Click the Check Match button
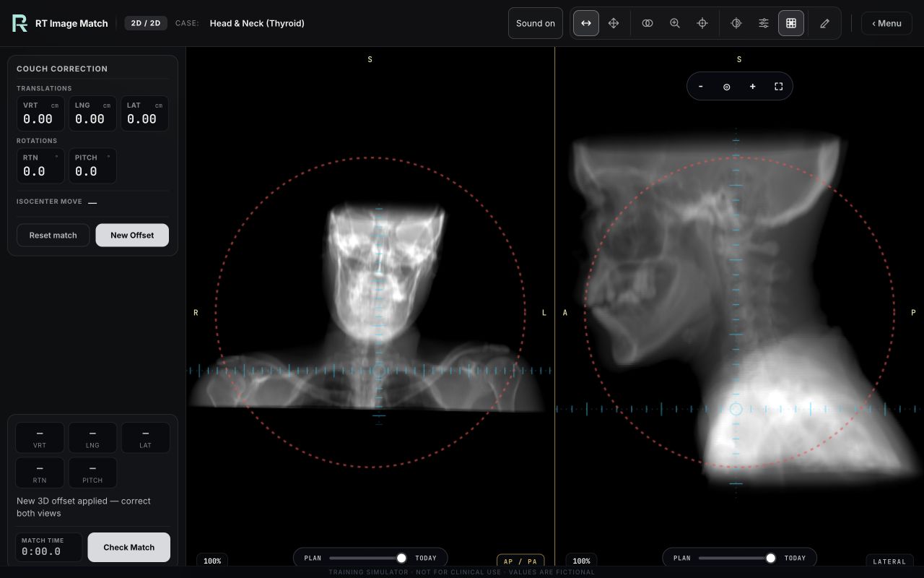The width and height of the screenshot is (924, 578). pos(129,547)
